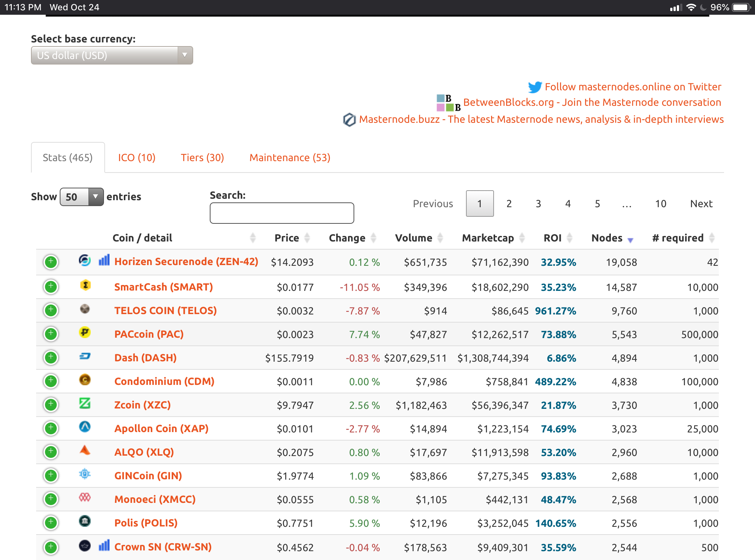Expand details for GINCoin row
The height and width of the screenshot is (560, 755).
click(51, 476)
